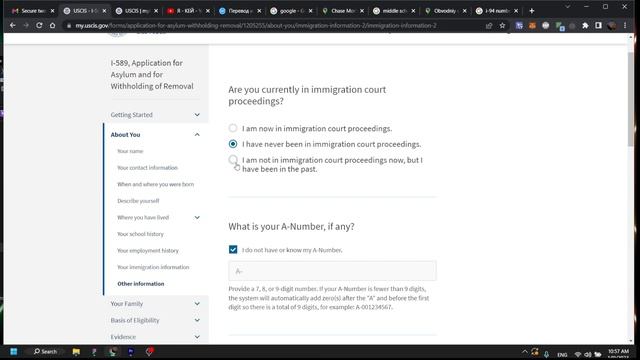This screenshot has height=360, width=640.
Task: Reload the current page
Action: [39, 25]
